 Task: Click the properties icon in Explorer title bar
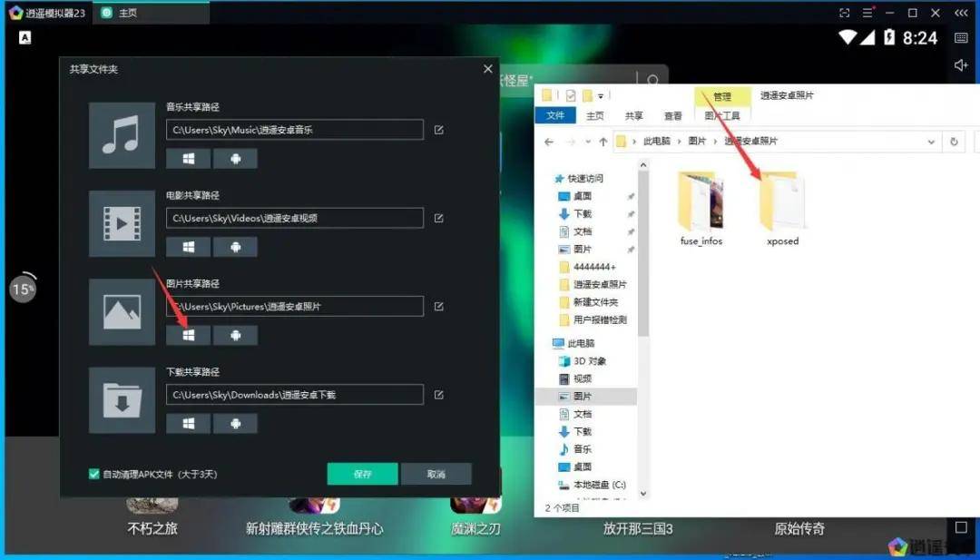570,95
